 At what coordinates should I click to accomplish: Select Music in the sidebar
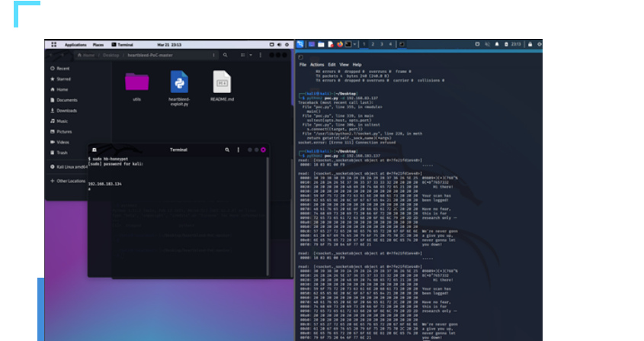[59, 121]
